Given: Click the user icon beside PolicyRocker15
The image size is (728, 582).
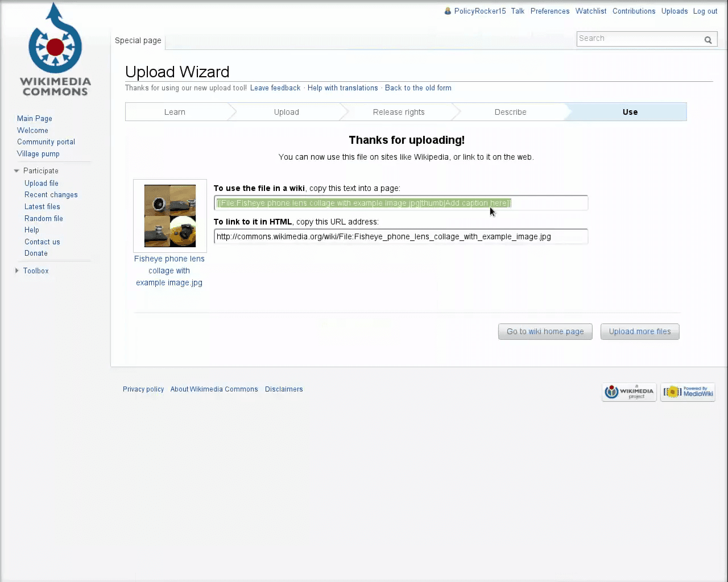Looking at the screenshot, I should (448, 11).
